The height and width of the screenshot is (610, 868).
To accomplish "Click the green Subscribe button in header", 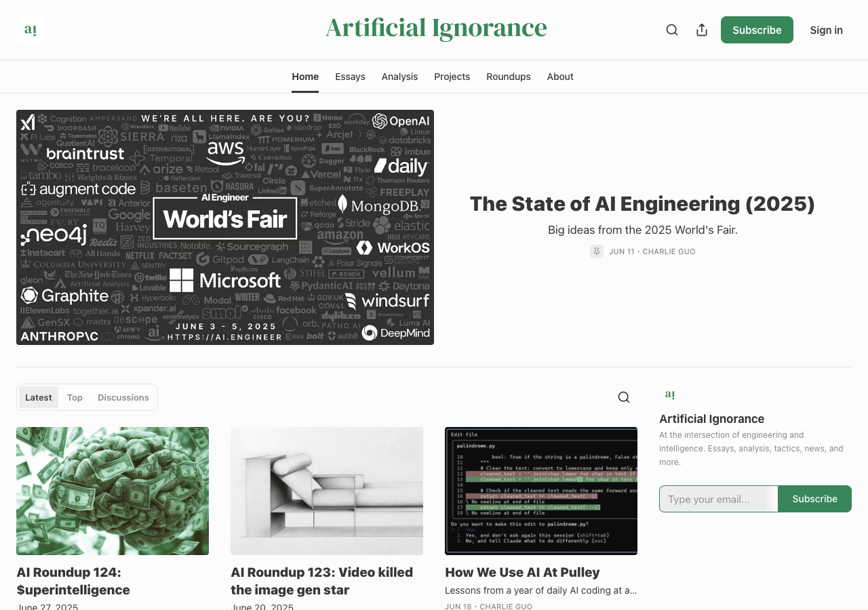I will 757,30.
